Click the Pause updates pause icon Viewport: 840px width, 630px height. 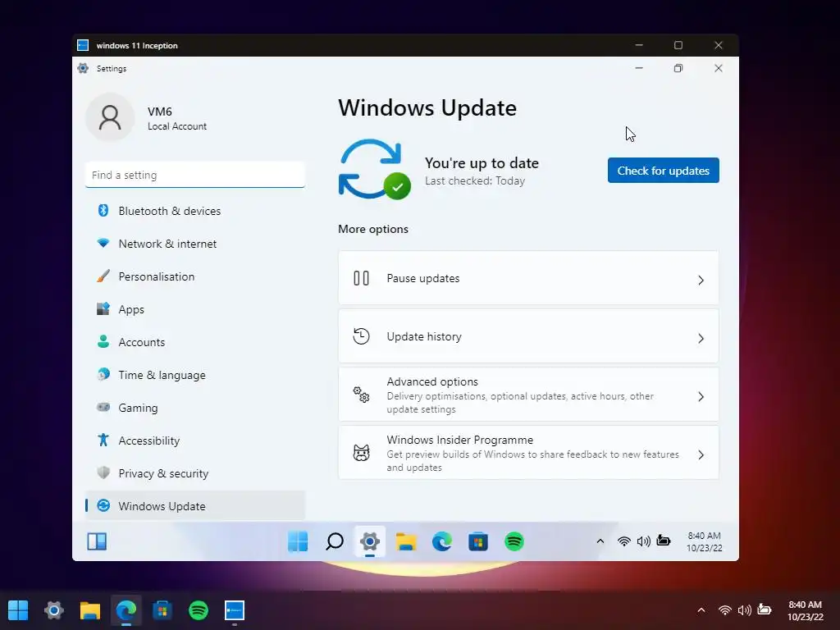[x=361, y=278]
